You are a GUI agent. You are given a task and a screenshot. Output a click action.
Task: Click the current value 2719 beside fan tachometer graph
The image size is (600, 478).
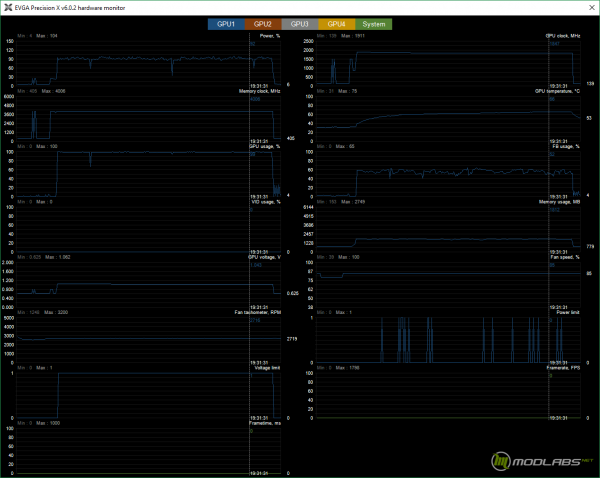pos(292,339)
